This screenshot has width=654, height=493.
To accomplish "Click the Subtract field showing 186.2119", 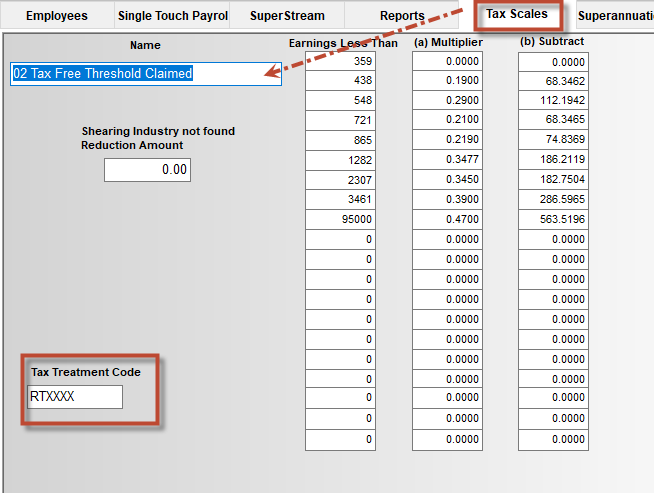I will click(553, 160).
